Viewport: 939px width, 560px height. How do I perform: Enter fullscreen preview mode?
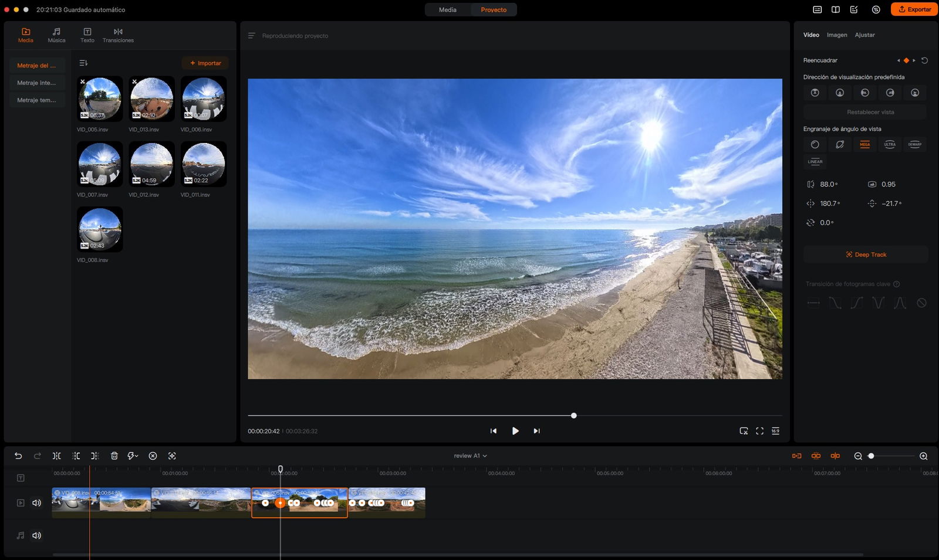click(759, 431)
